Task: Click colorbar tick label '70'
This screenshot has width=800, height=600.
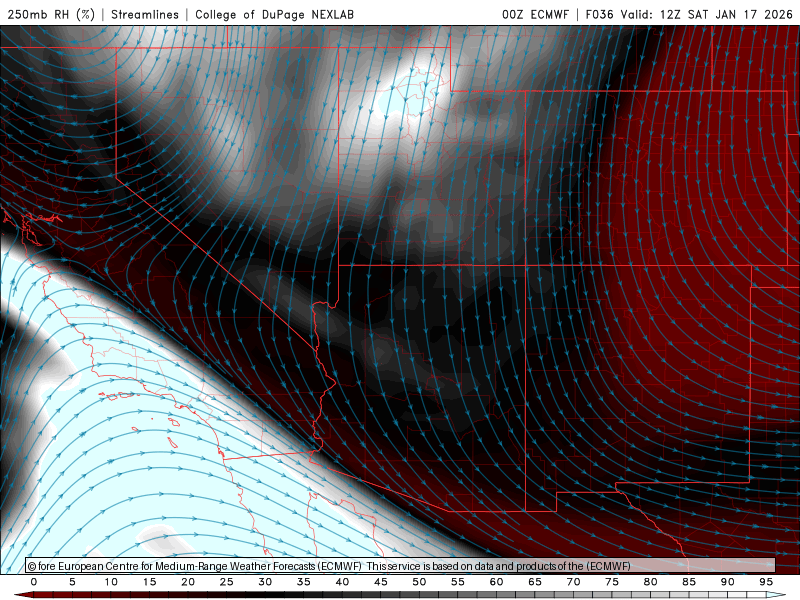Action: click(x=573, y=582)
